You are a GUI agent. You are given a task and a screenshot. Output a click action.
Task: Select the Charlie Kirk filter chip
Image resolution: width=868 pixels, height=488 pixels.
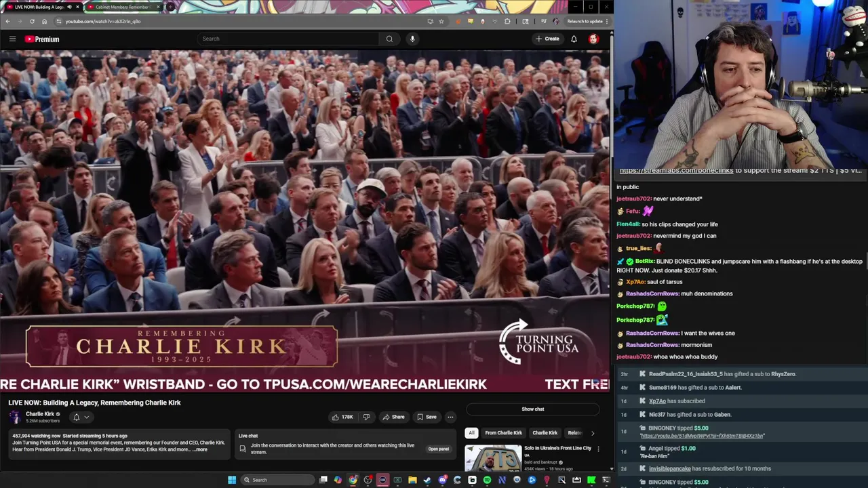click(x=545, y=432)
